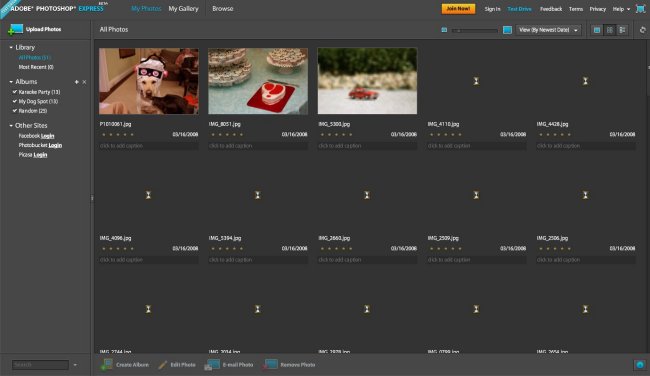Click Create Album in bottom toolbar
This screenshot has width=650, height=376.
tap(125, 365)
